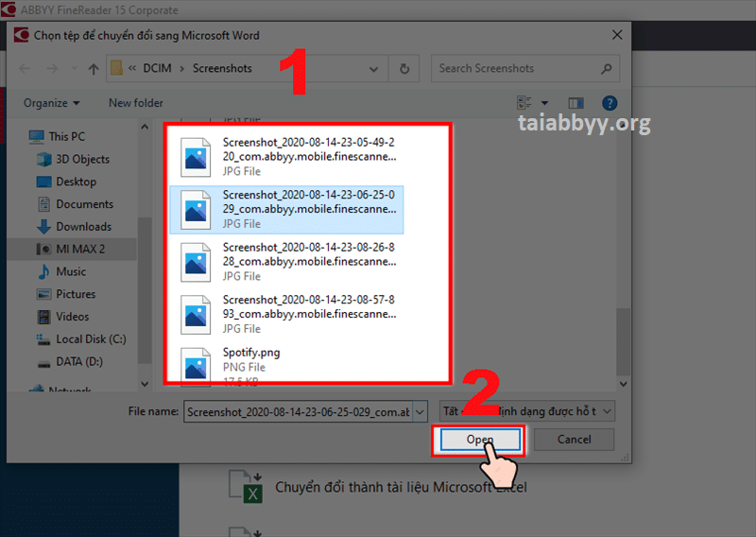
Task: Go up one folder level
Action: [x=94, y=68]
